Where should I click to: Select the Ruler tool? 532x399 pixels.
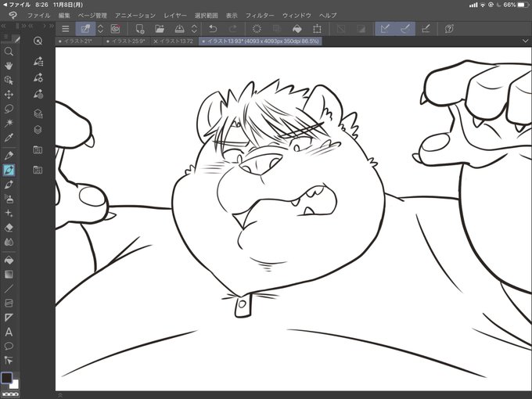9,317
